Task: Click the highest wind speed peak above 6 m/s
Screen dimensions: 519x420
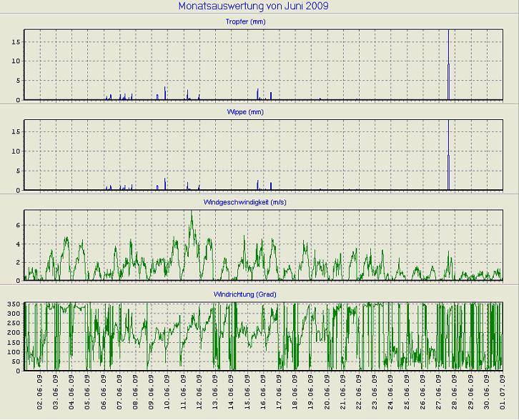Action: tap(191, 216)
